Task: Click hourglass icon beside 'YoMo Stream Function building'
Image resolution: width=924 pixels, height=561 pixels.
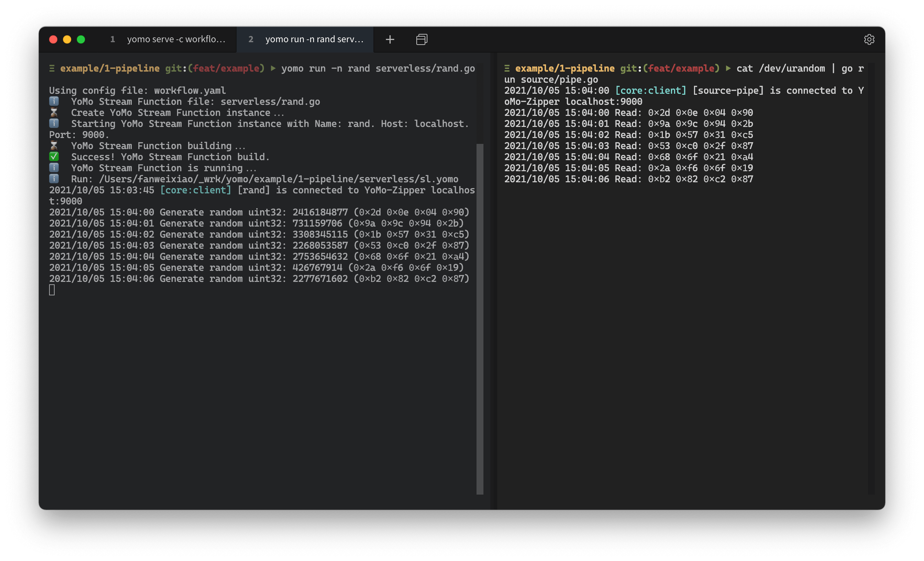Action: coord(54,146)
